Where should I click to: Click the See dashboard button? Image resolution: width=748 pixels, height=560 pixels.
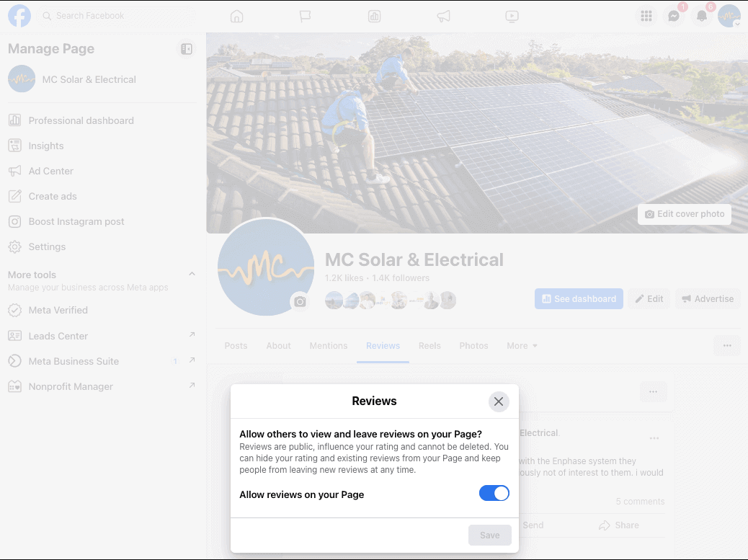(579, 298)
